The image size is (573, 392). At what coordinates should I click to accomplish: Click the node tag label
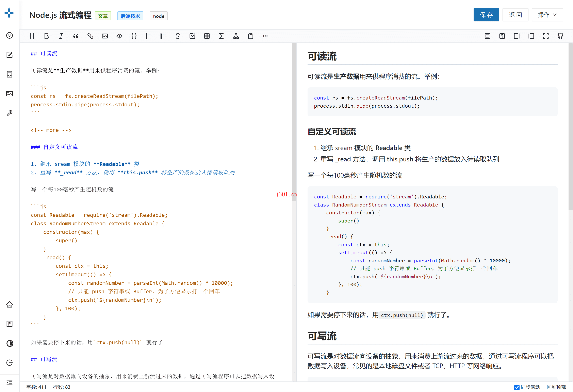[x=159, y=16]
